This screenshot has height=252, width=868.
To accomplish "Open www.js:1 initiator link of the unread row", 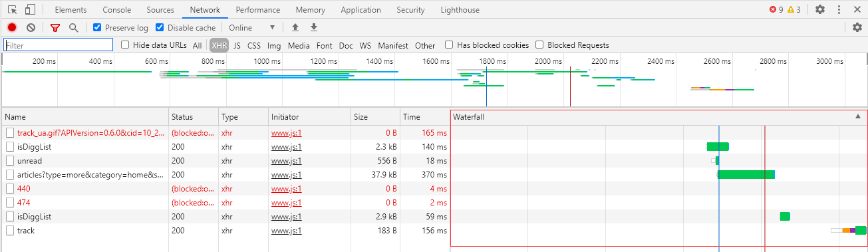I will (x=287, y=160).
